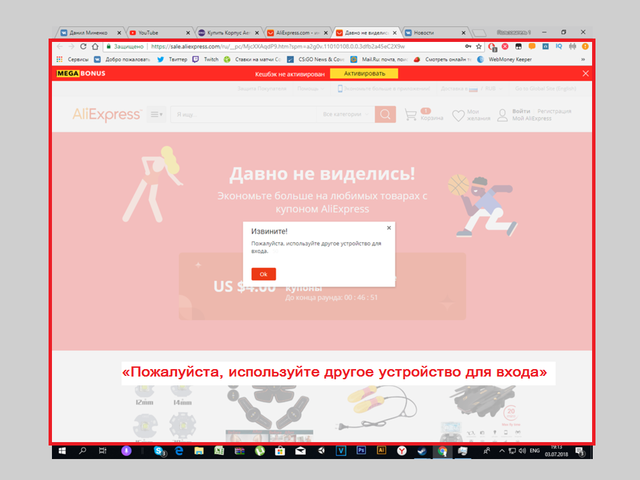
Task: Open Мои желания wishlist heart
Action: [471, 115]
